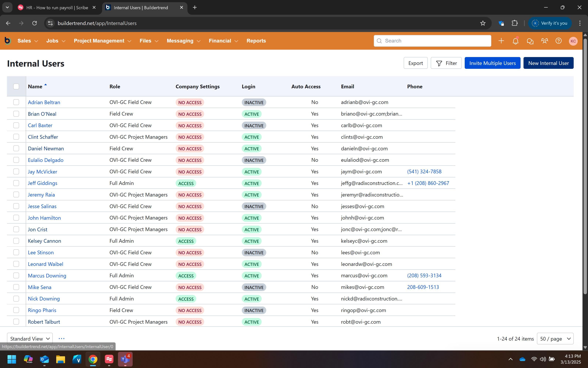Image resolution: width=588 pixels, height=368 pixels.
Task: Open the Windows Start menu
Action: pyautogui.click(x=12, y=359)
